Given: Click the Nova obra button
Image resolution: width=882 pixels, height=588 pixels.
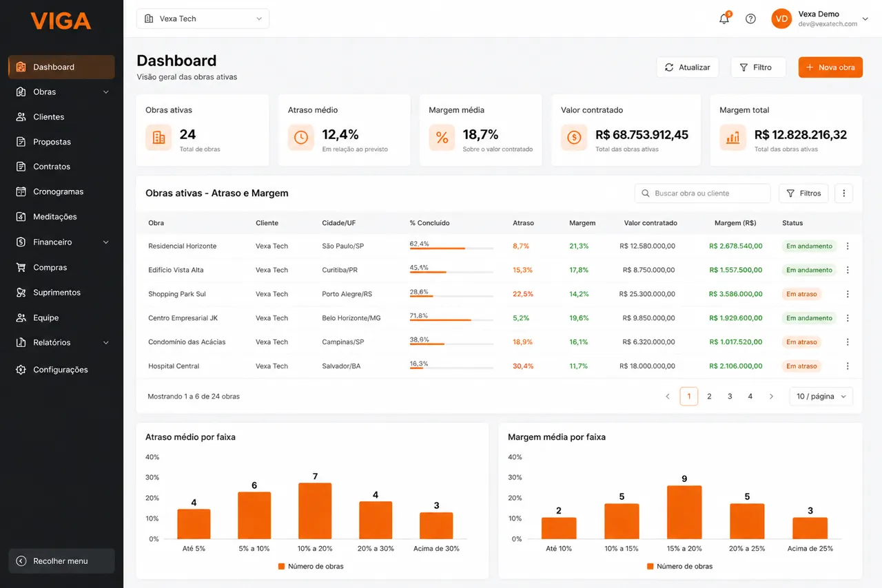Looking at the screenshot, I should [830, 67].
